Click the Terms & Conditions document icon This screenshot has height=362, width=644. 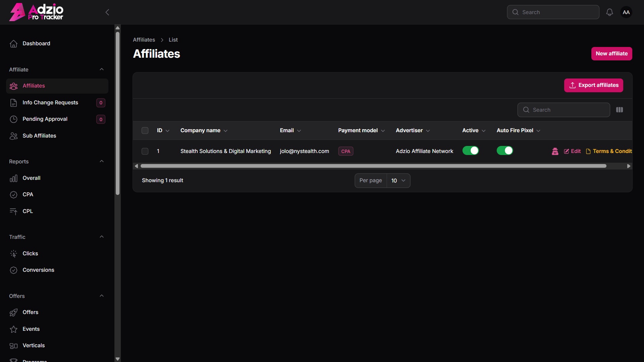[x=588, y=151]
